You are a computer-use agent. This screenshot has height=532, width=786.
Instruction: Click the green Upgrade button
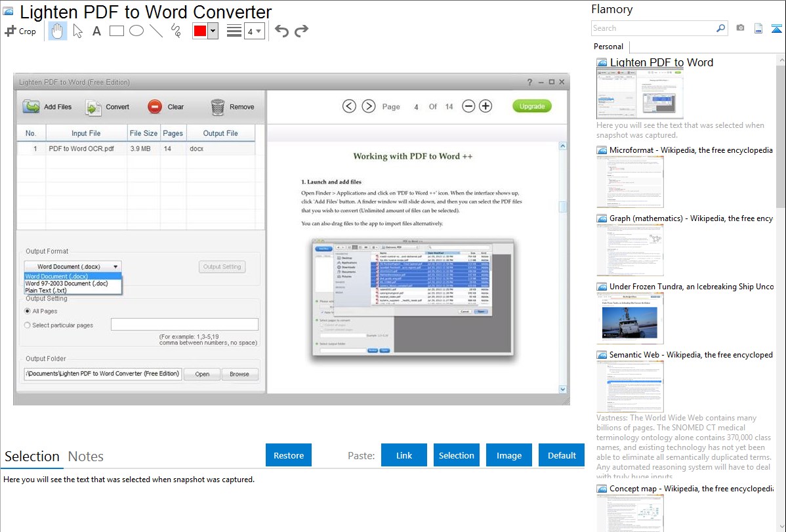point(532,106)
